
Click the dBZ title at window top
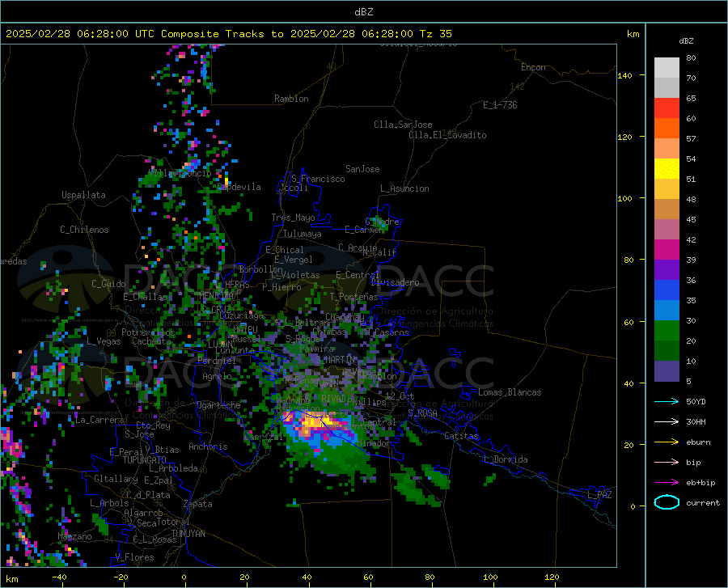[363, 12]
